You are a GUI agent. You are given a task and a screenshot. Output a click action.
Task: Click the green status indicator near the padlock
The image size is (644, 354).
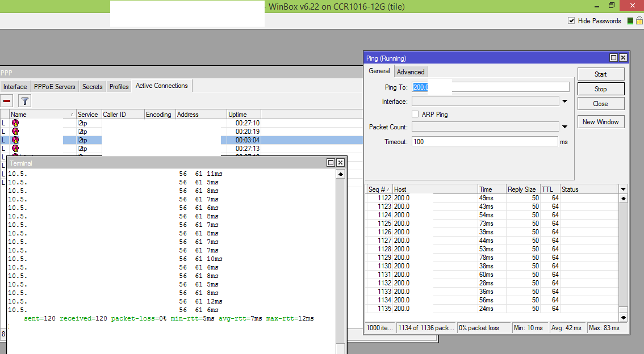[630, 21]
